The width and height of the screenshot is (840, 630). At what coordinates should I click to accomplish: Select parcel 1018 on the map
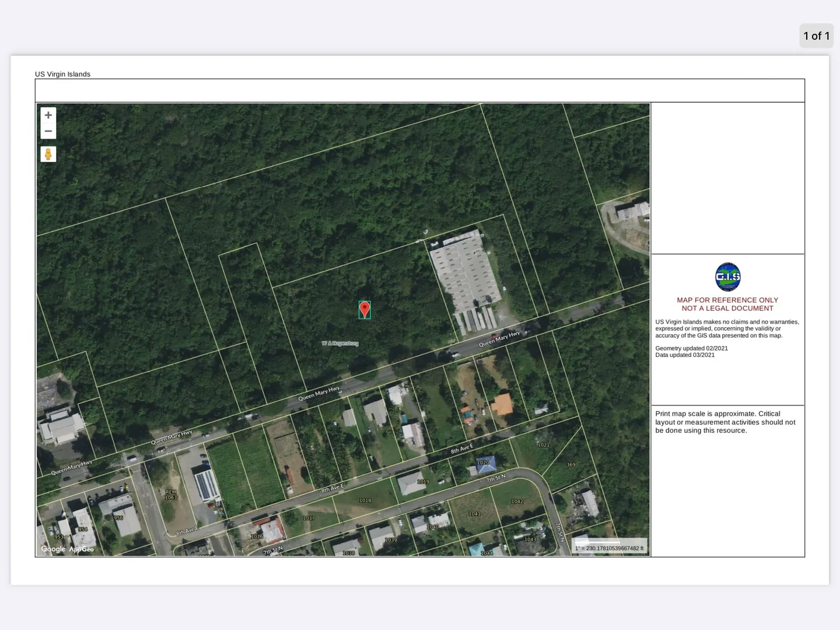click(x=365, y=501)
